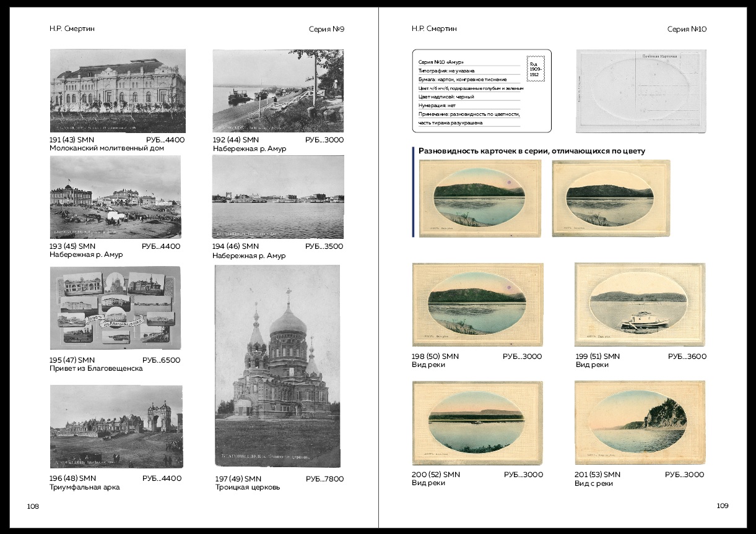Image resolution: width=756 pixels, height=534 pixels.
Task: Select text 'Серия №10 «Амур»' in info card
Action: click(x=440, y=62)
